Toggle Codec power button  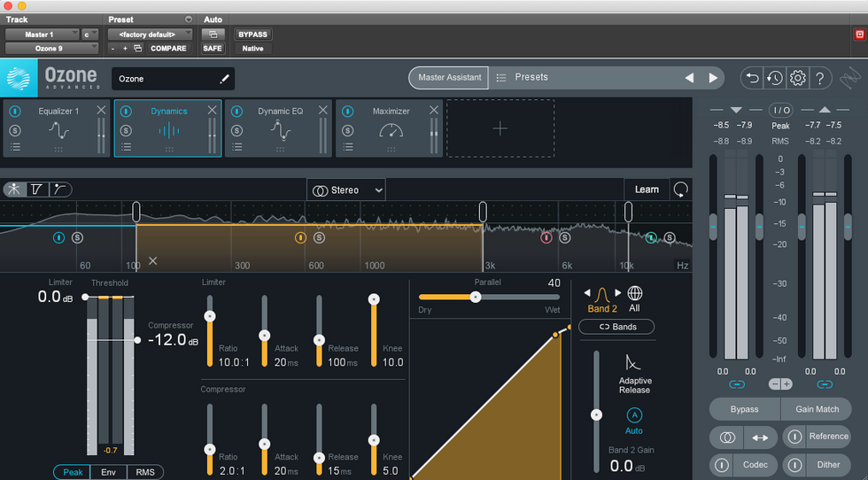tap(722, 464)
